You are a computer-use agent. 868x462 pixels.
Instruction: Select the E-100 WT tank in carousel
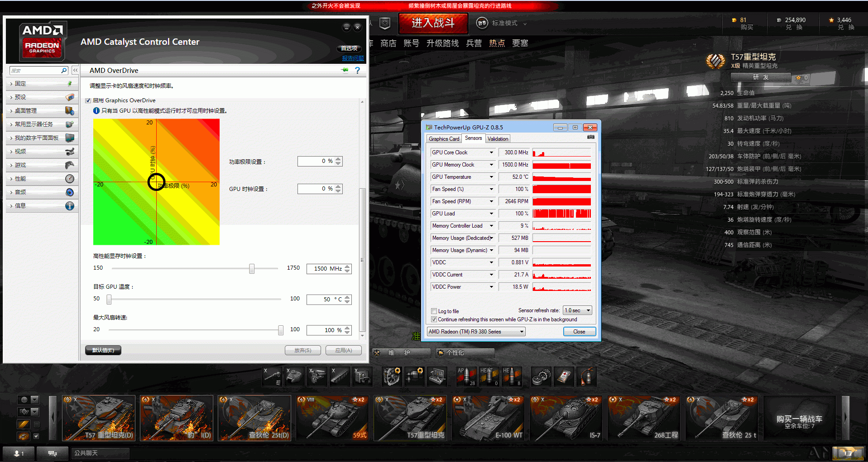coord(488,418)
